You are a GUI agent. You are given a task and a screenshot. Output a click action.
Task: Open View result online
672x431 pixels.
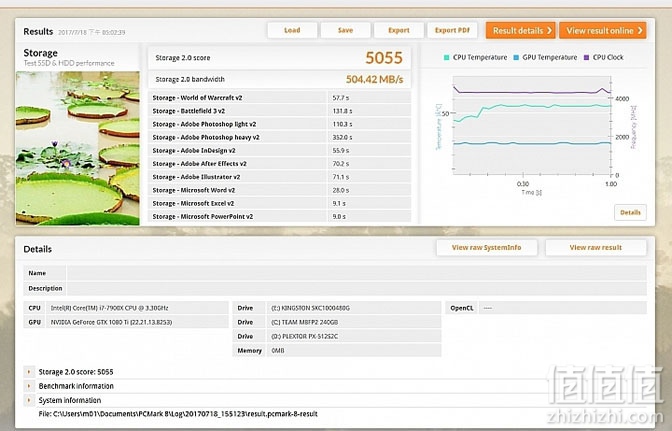point(603,31)
